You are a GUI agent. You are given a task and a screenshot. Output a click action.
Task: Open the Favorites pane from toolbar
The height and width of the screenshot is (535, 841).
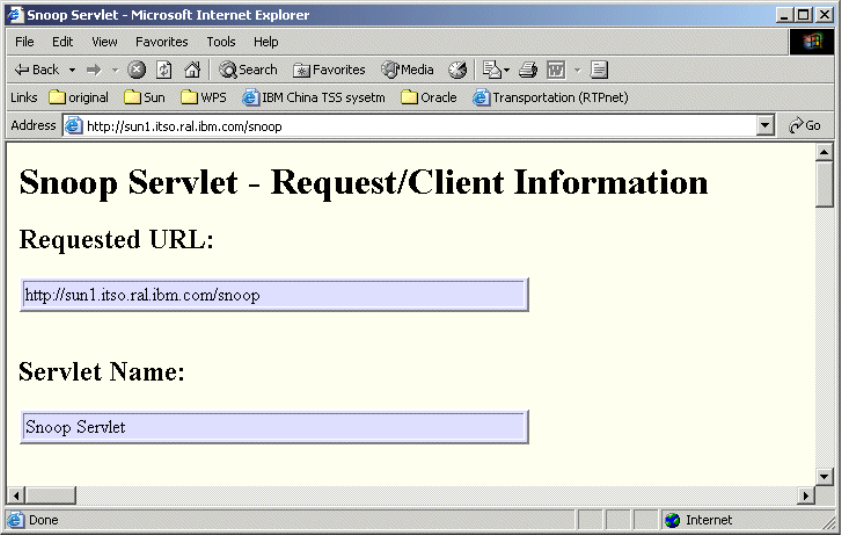[329, 70]
